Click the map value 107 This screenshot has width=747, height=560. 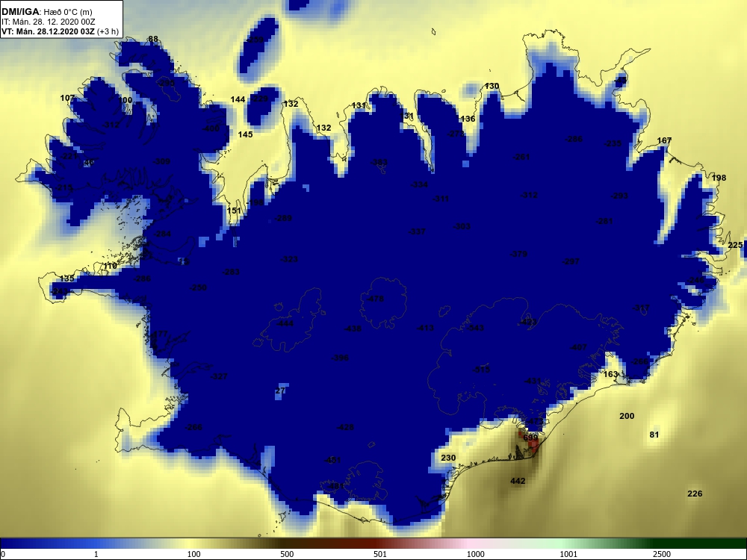click(x=68, y=98)
